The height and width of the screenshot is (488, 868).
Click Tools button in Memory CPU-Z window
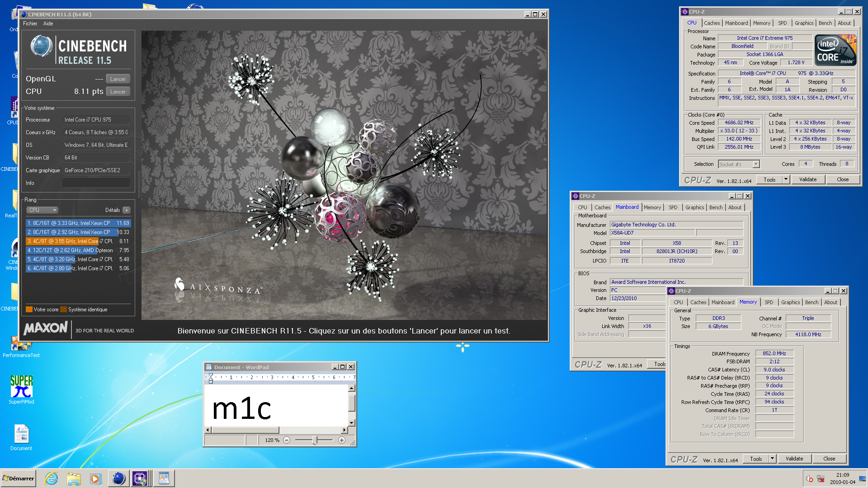tap(756, 459)
